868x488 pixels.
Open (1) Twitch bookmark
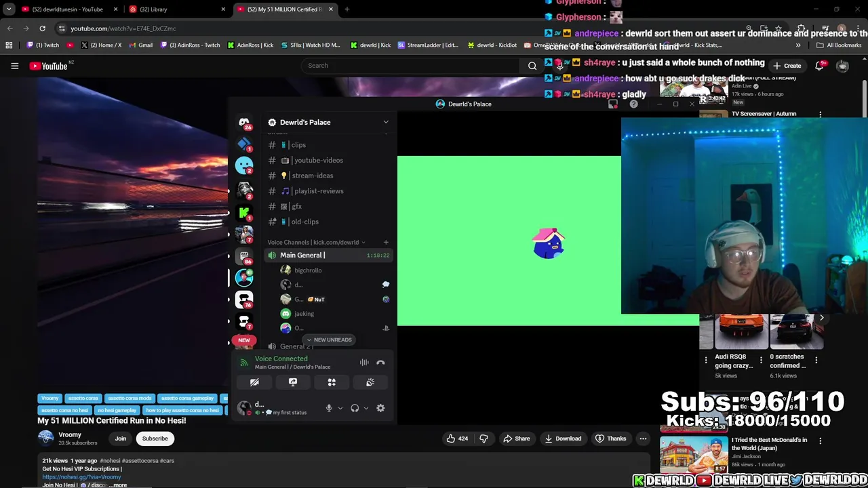point(43,45)
